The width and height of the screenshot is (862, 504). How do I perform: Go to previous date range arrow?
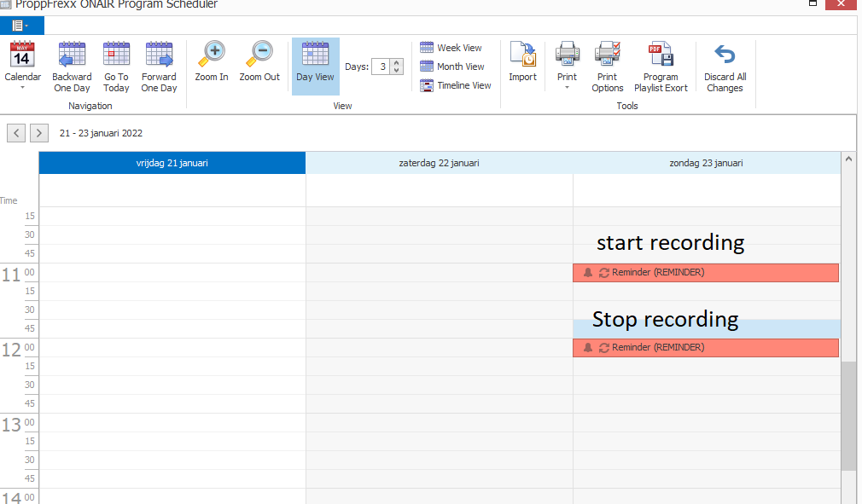click(x=16, y=133)
